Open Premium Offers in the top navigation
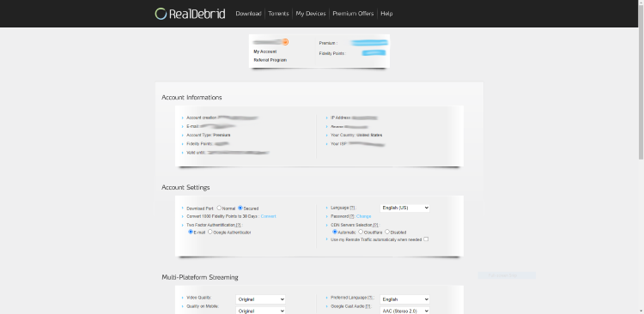Screen dimensions: 644x314 (353, 14)
